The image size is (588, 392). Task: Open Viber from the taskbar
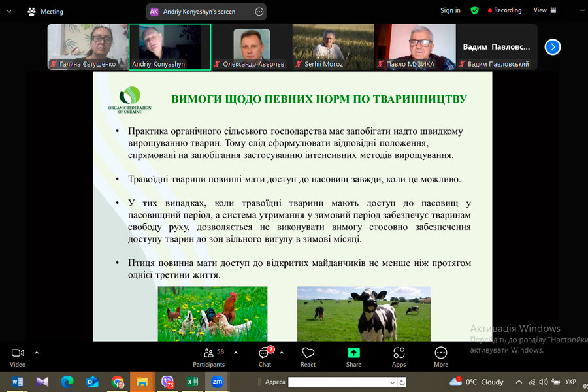167,382
